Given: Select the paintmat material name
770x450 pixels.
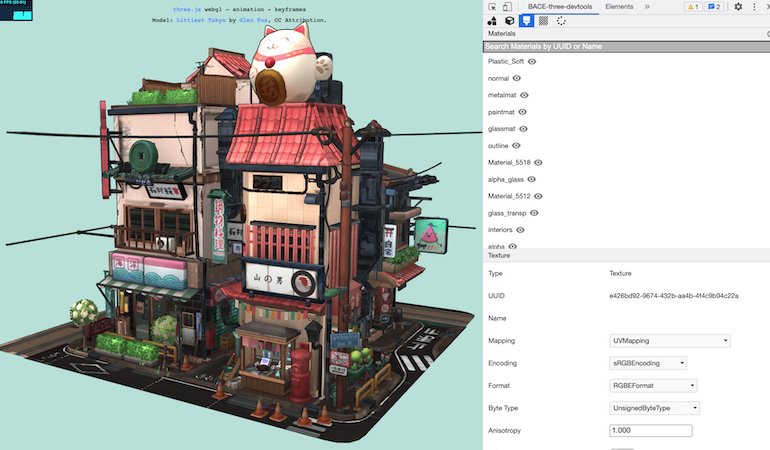Looking at the screenshot, I should (x=501, y=112).
